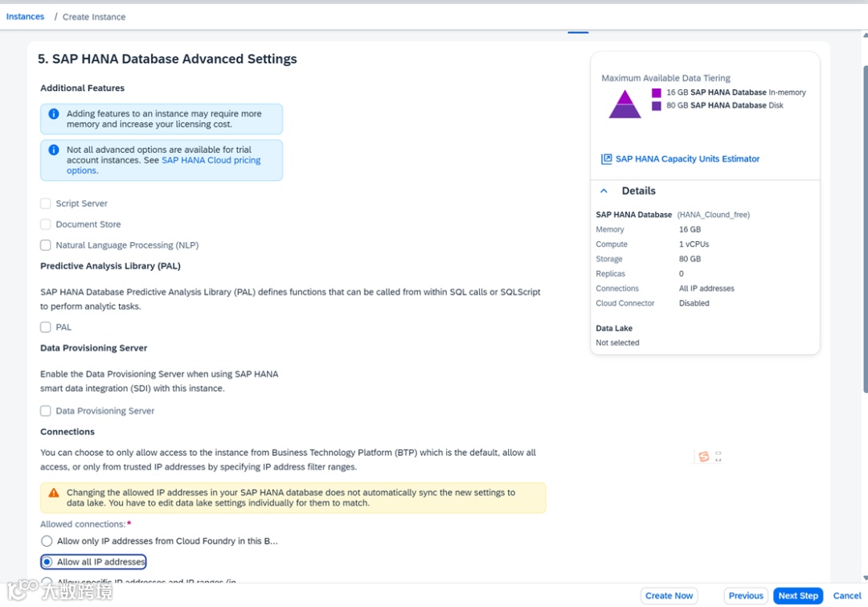The image size is (868, 607).
Task: Click the info icon beside 'Not all advanced options' message
Action: [x=54, y=150]
